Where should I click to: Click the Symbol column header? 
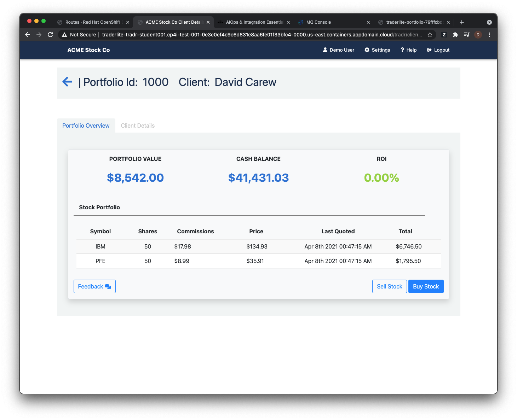pos(100,231)
